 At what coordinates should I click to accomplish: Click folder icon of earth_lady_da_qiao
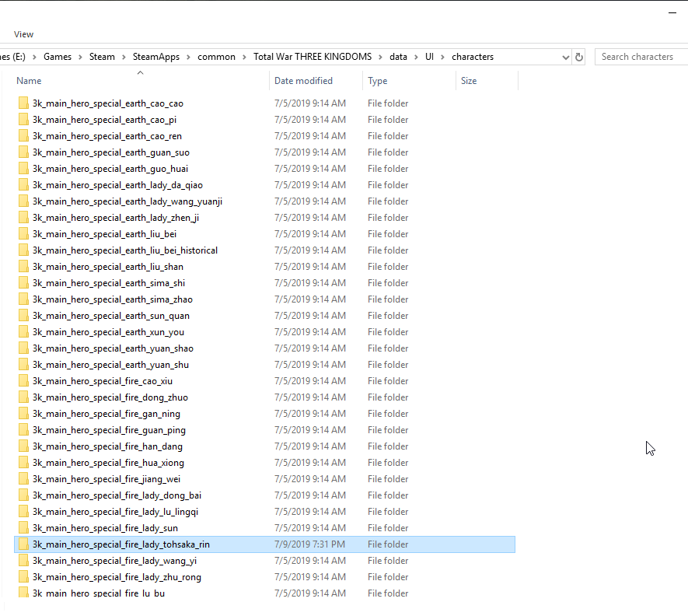(x=23, y=185)
